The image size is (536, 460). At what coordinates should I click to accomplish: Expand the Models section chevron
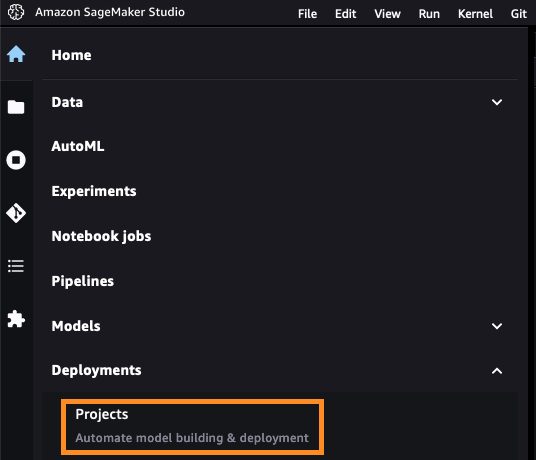[x=497, y=326]
